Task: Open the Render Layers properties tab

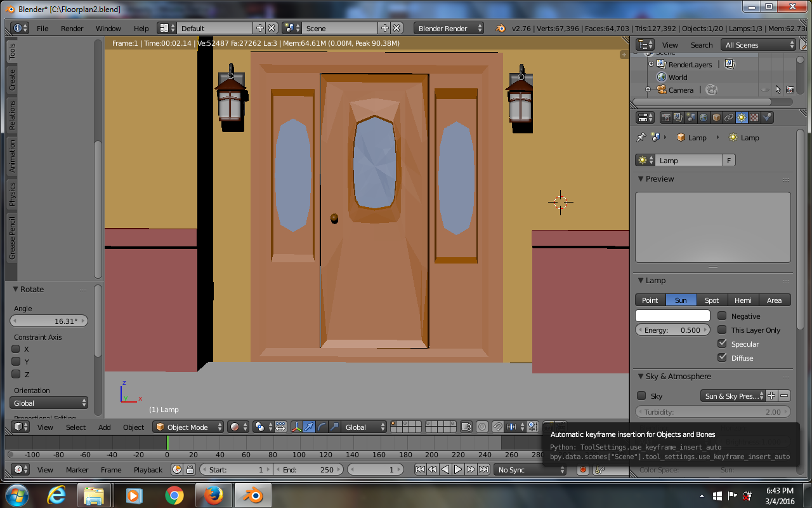Action: click(678, 117)
